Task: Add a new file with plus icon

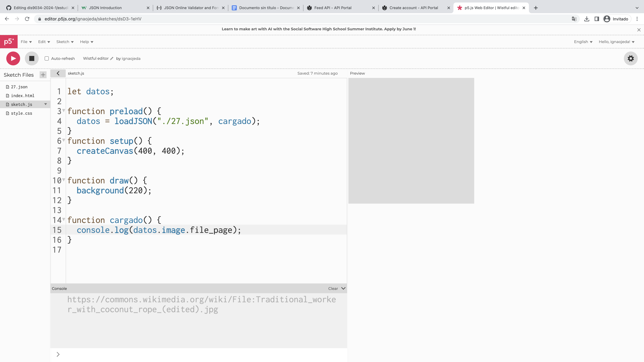Action: [43, 75]
